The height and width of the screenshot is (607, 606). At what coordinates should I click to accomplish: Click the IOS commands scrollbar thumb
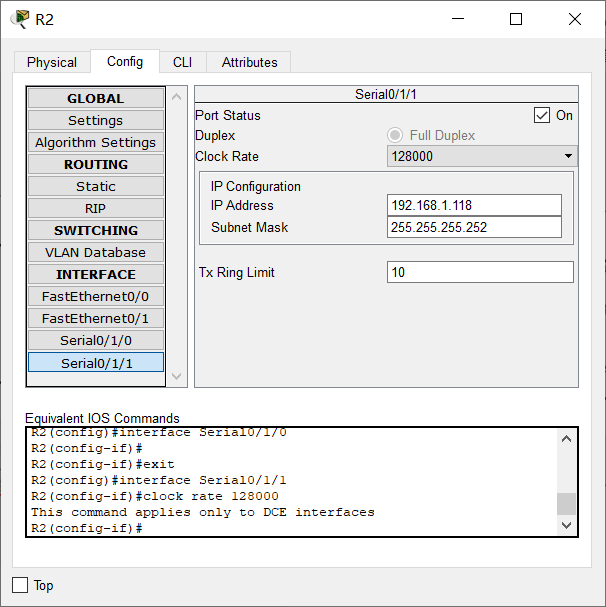click(567, 504)
